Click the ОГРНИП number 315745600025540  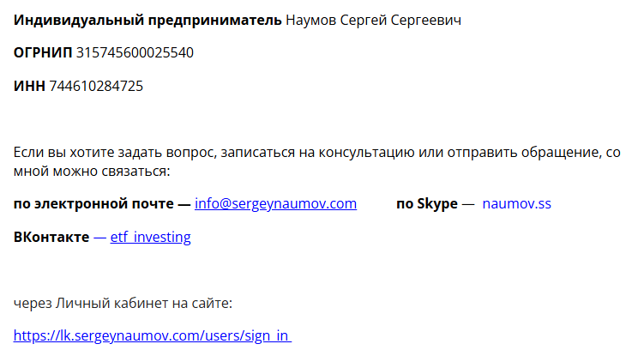click(x=135, y=52)
